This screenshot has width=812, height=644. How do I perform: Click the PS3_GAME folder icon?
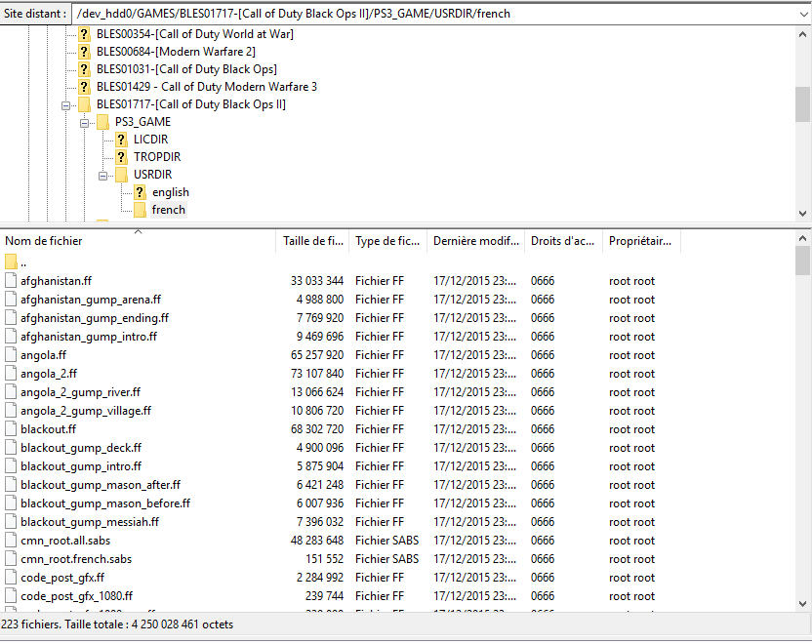[x=102, y=122]
